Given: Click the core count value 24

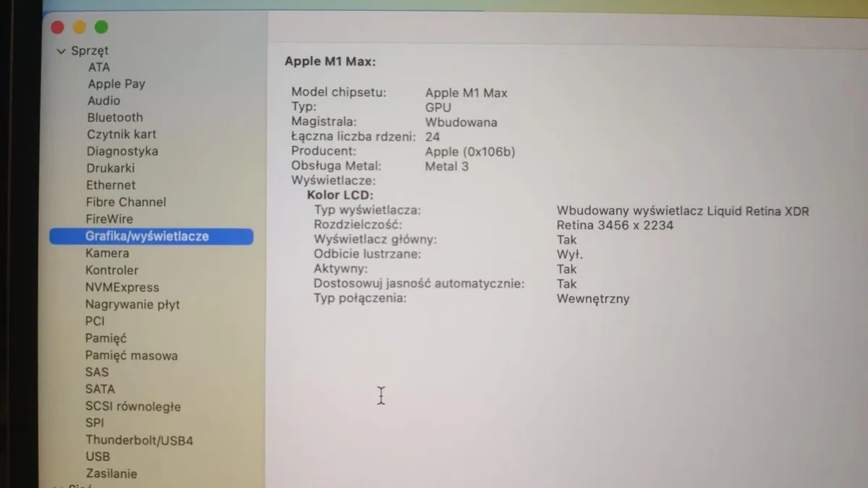Looking at the screenshot, I should click(433, 137).
